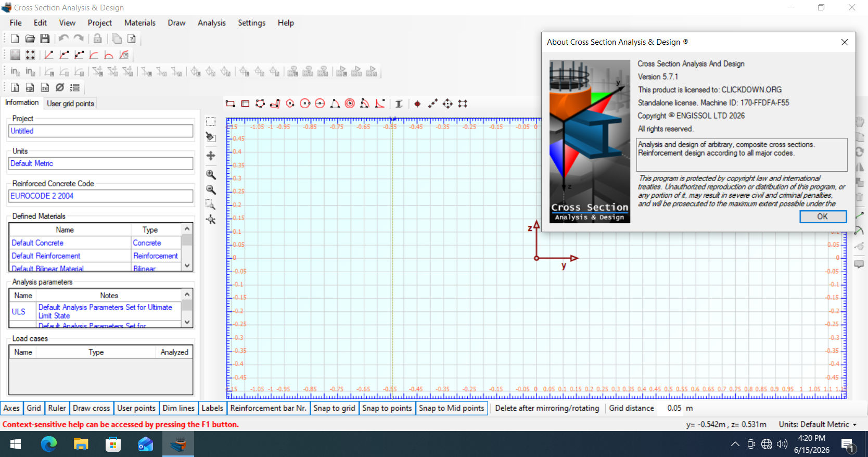This screenshot has height=457, width=868.
Task: Open the File menu
Action: pyautogui.click(x=16, y=23)
